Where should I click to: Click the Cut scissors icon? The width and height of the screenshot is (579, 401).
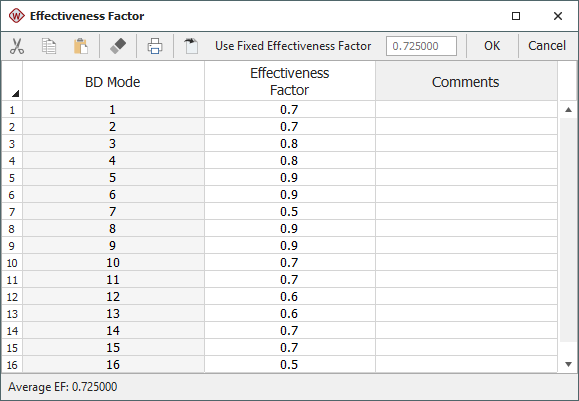click(17, 46)
